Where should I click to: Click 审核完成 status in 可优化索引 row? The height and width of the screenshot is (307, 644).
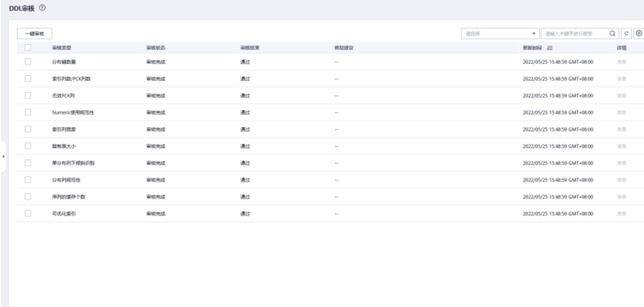tap(156, 213)
